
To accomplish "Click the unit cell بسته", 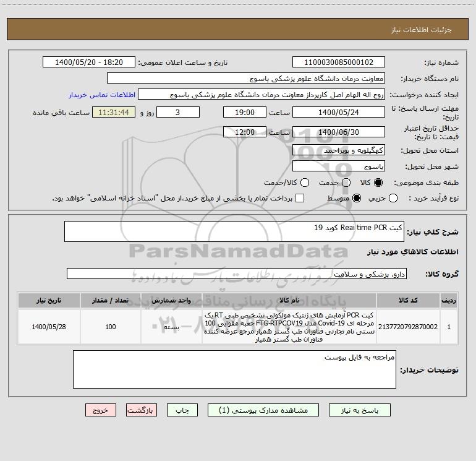I will (171, 327).
